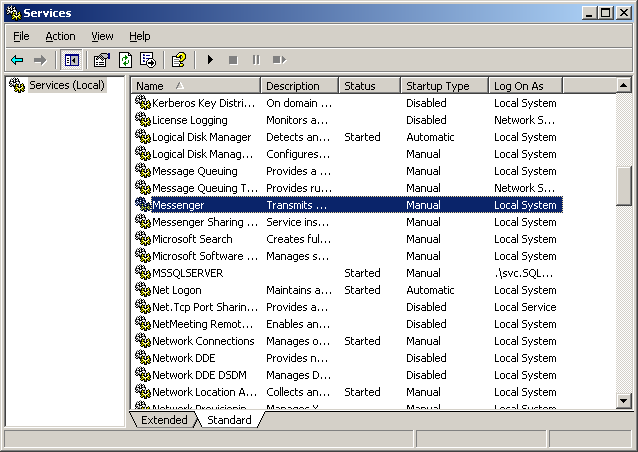Click 'Collects an...' description cell
638x452 pixels.
point(298,392)
